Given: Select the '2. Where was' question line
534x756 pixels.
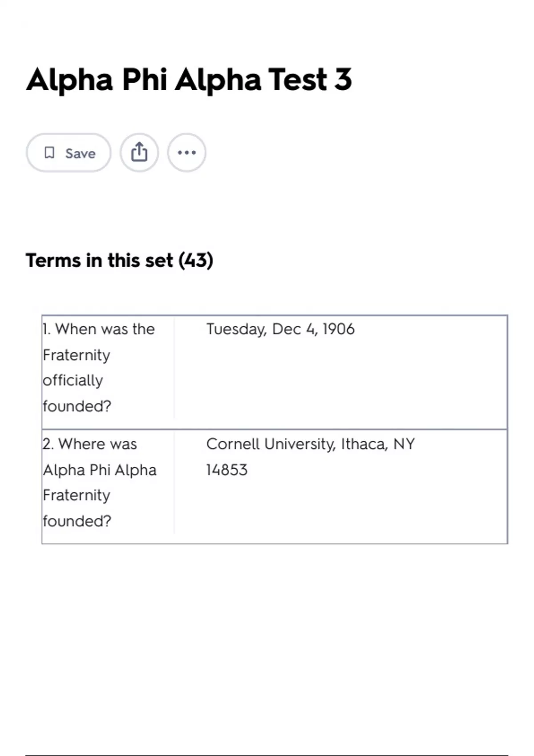Looking at the screenshot, I should pos(90,444).
